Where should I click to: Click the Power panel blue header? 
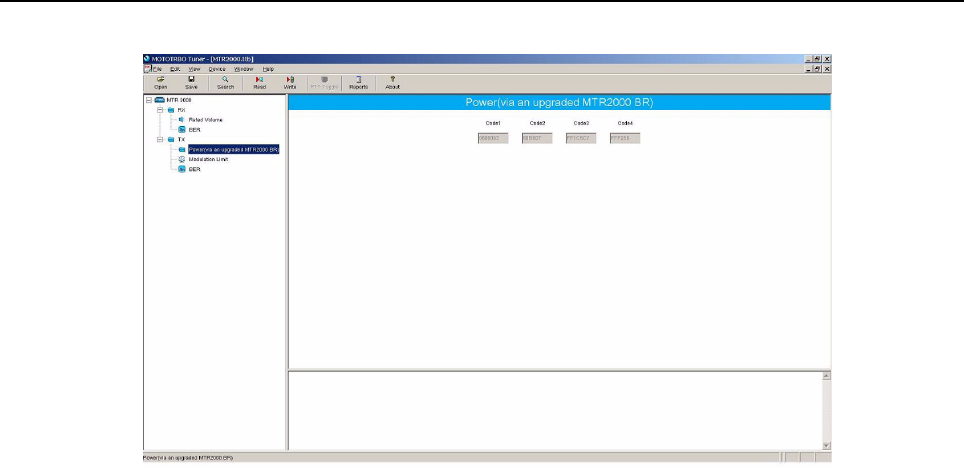(559, 103)
